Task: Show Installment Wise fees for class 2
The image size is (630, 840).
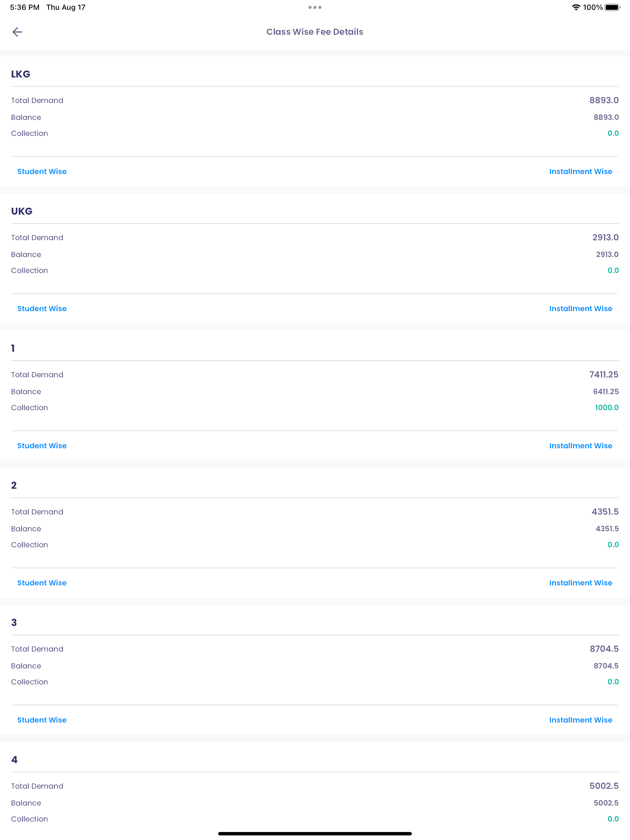Action: (580, 583)
